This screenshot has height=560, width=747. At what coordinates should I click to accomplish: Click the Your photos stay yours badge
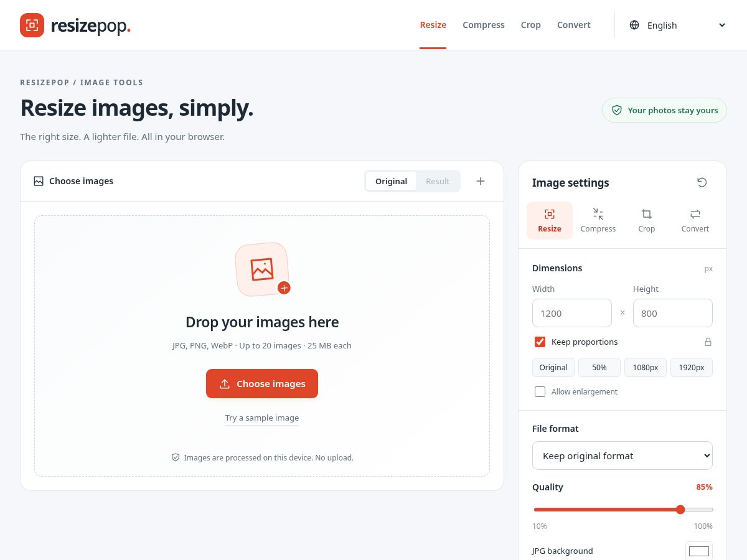pyautogui.click(x=664, y=110)
